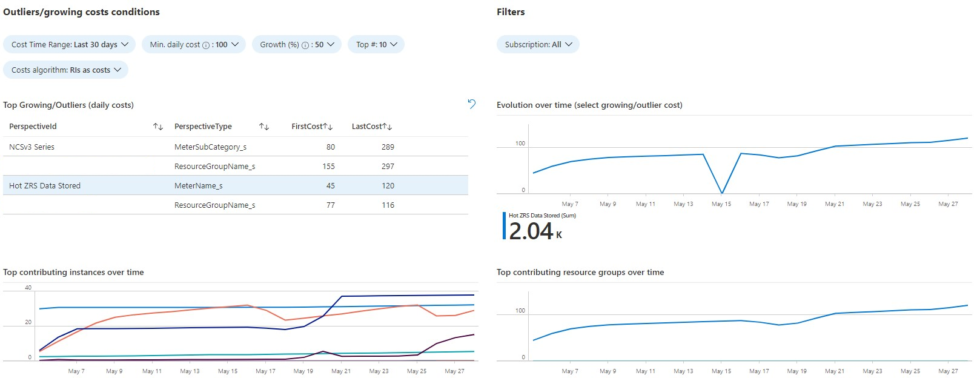Select the NCSv3 Series table row
This screenshot has height=378, width=980.
(32, 147)
